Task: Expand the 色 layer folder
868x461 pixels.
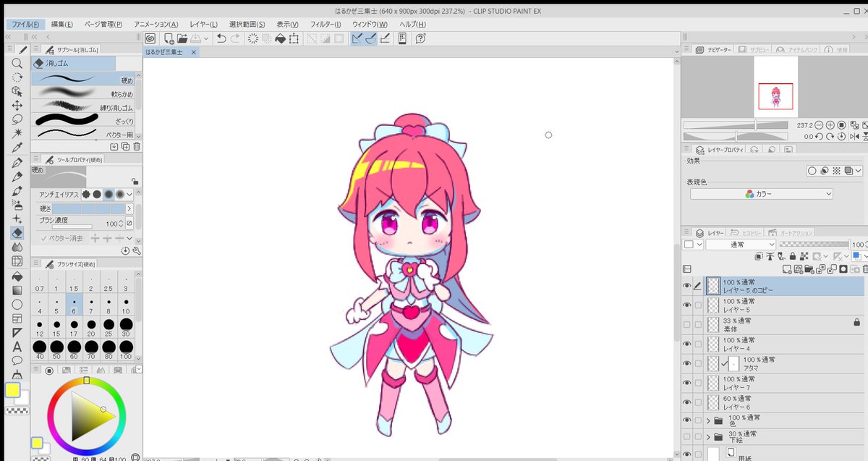Action: coord(708,420)
